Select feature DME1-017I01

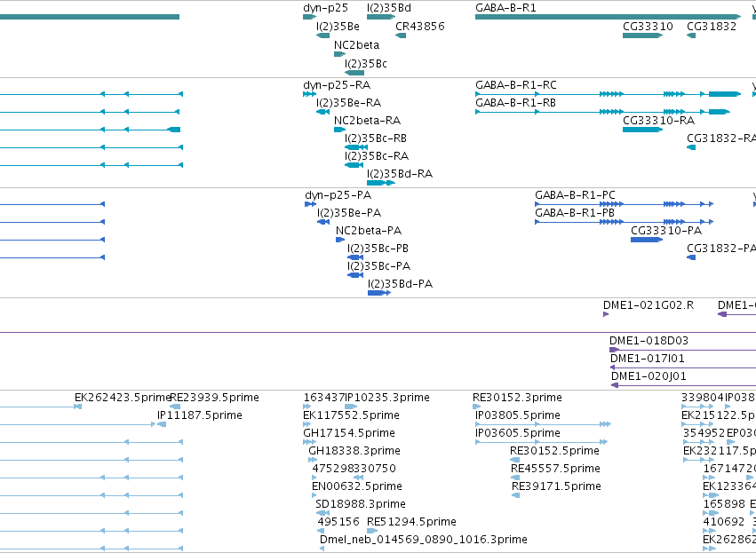[648, 359]
